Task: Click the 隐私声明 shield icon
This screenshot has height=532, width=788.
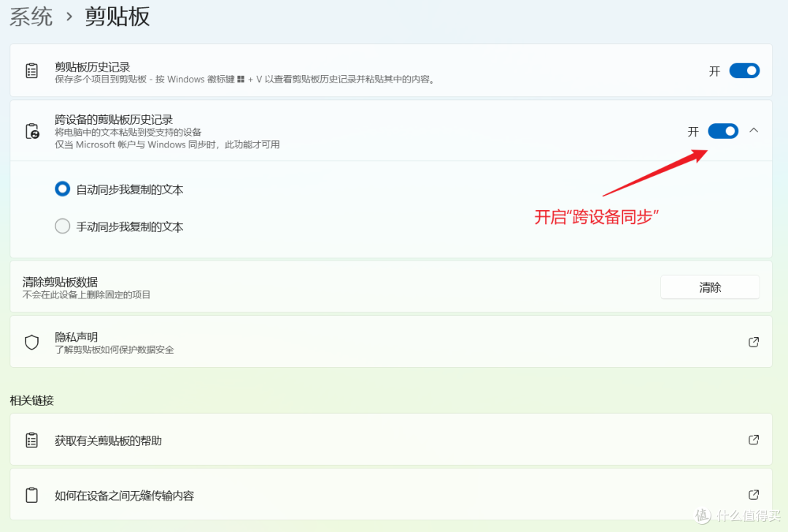Action: (x=31, y=342)
